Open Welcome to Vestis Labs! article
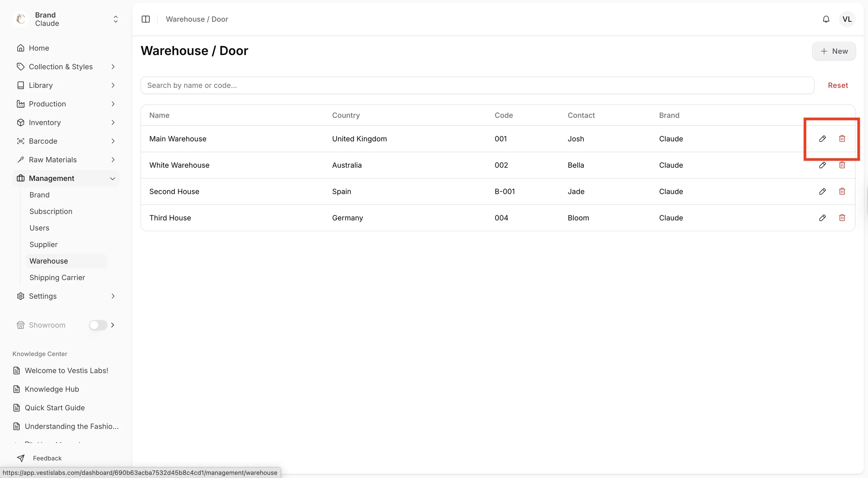 point(66,371)
